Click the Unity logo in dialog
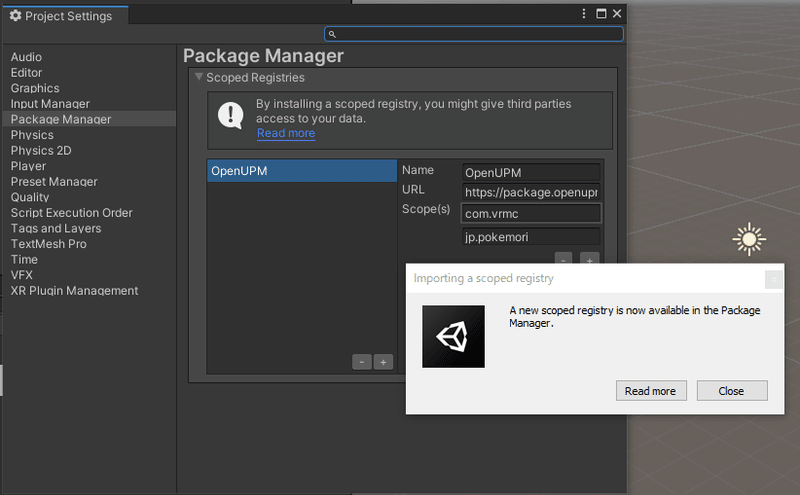 pos(453,336)
